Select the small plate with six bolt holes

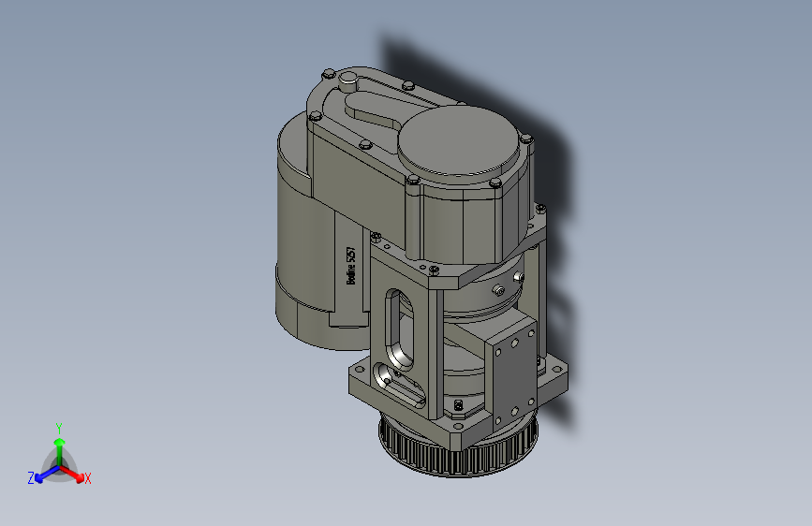[x=513, y=376]
